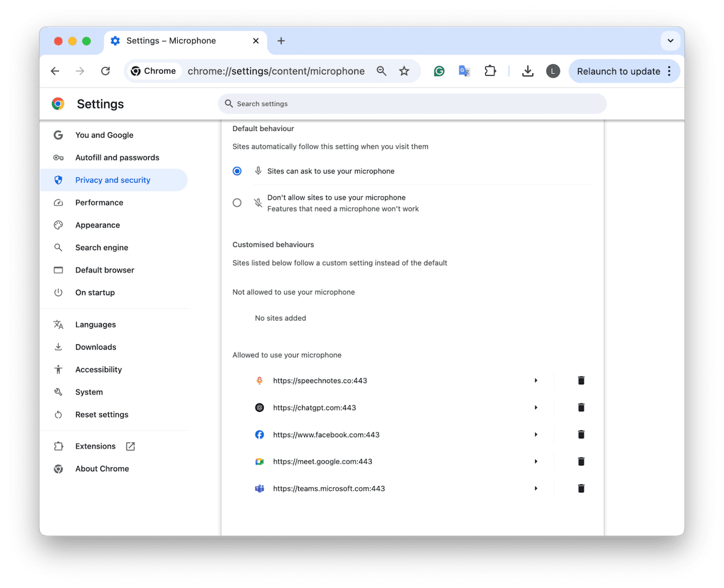
Task: View downloads via the toolbar download icon
Action: tap(528, 71)
